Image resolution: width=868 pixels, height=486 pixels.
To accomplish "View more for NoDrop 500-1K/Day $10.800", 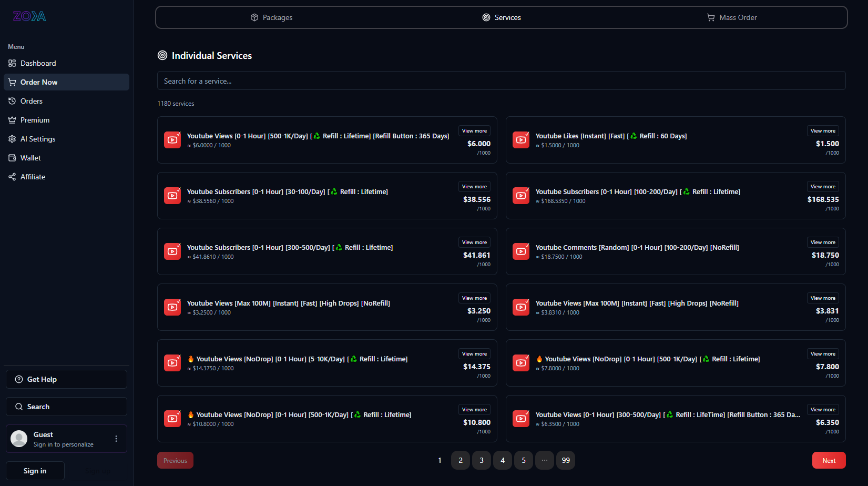I will point(475,410).
